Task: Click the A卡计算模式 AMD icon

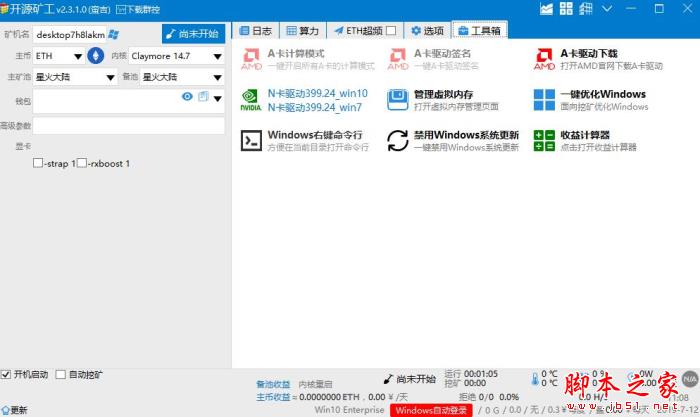Action: click(x=251, y=59)
